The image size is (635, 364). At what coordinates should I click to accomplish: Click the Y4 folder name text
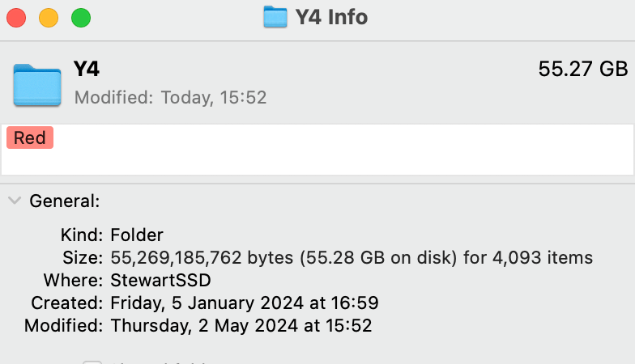coord(87,70)
